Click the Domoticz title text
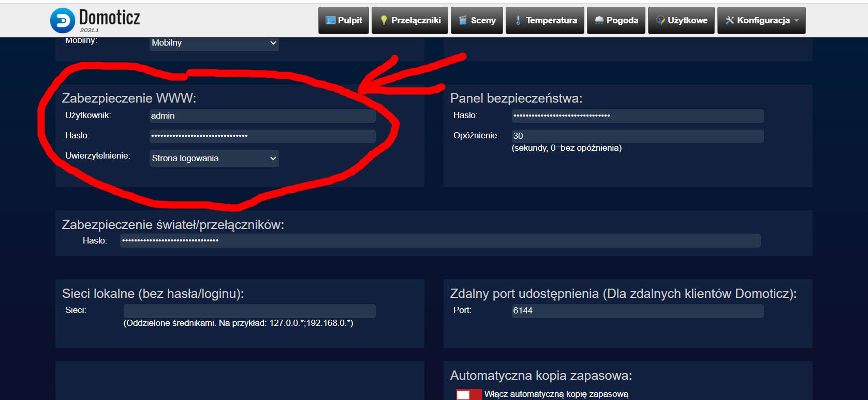The image size is (868, 400). 110,18
